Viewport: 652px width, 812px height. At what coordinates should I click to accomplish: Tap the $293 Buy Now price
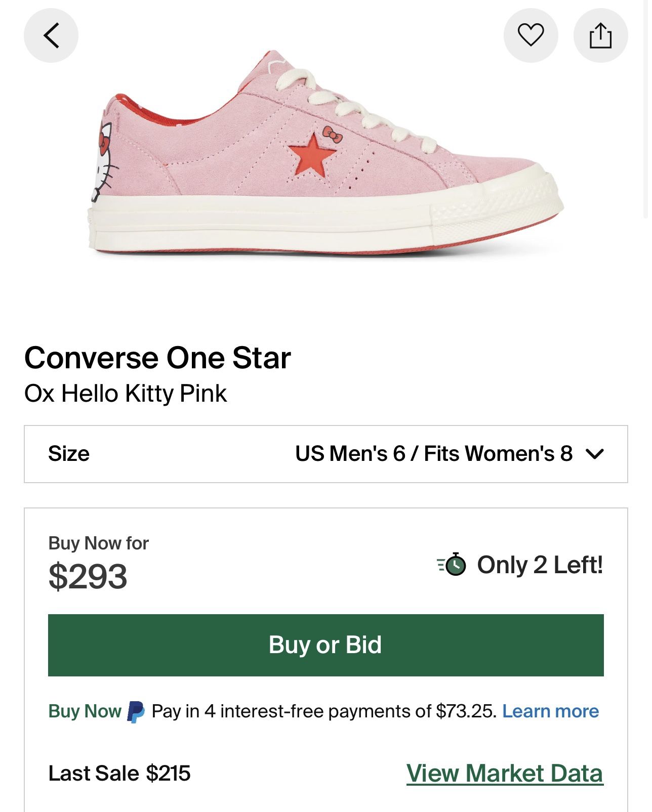88,576
